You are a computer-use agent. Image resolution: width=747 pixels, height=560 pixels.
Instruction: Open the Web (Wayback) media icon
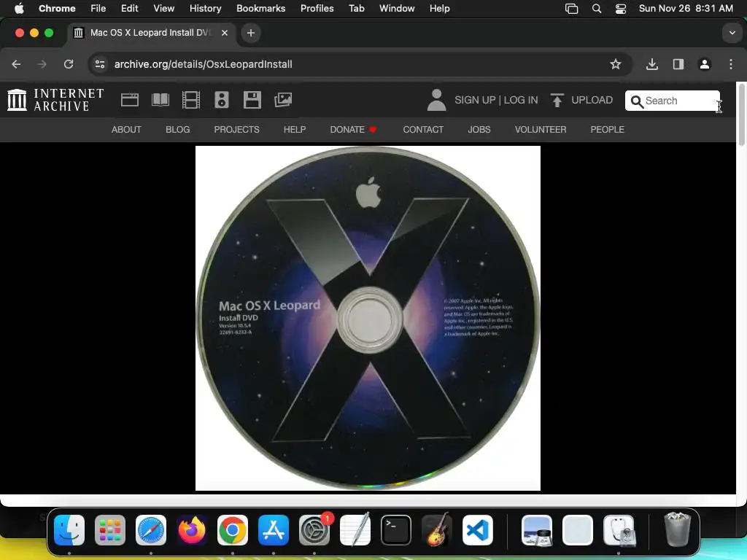pos(130,100)
